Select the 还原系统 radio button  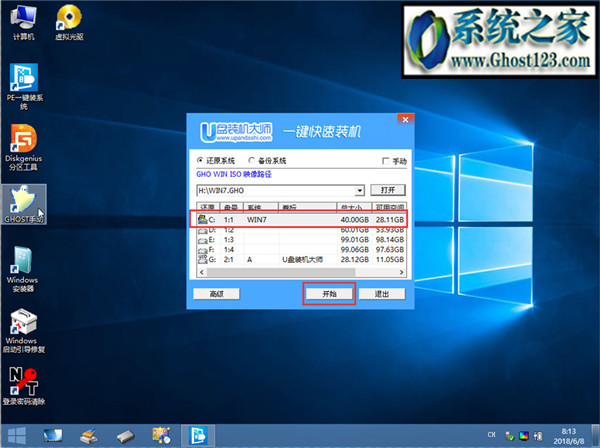click(x=200, y=160)
